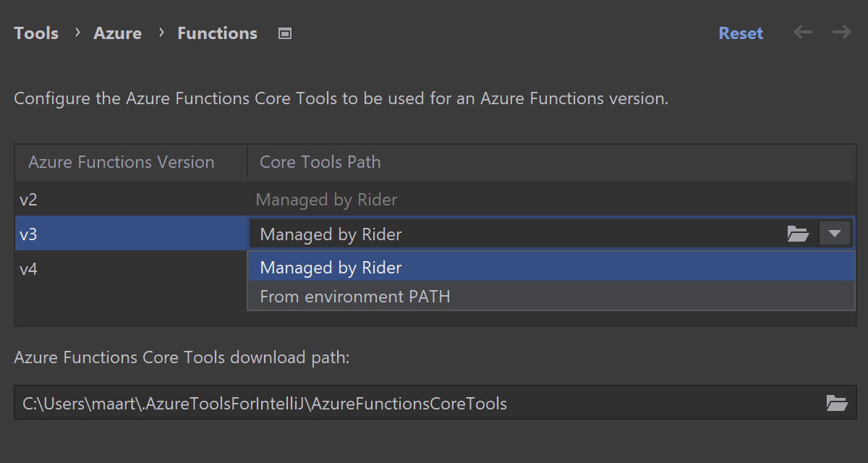Image resolution: width=868 pixels, height=463 pixels.
Task: Click the Azure Functions Version column header
Action: pyautogui.click(x=122, y=162)
